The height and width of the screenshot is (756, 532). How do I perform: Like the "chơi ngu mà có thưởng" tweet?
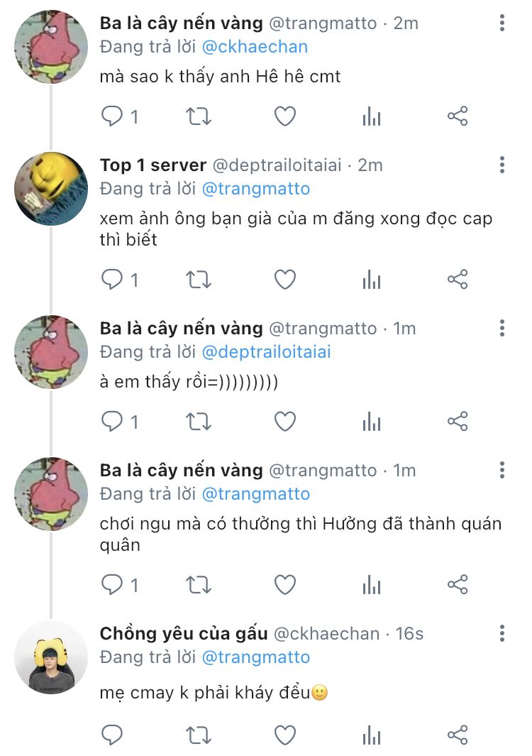click(x=284, y=585)
